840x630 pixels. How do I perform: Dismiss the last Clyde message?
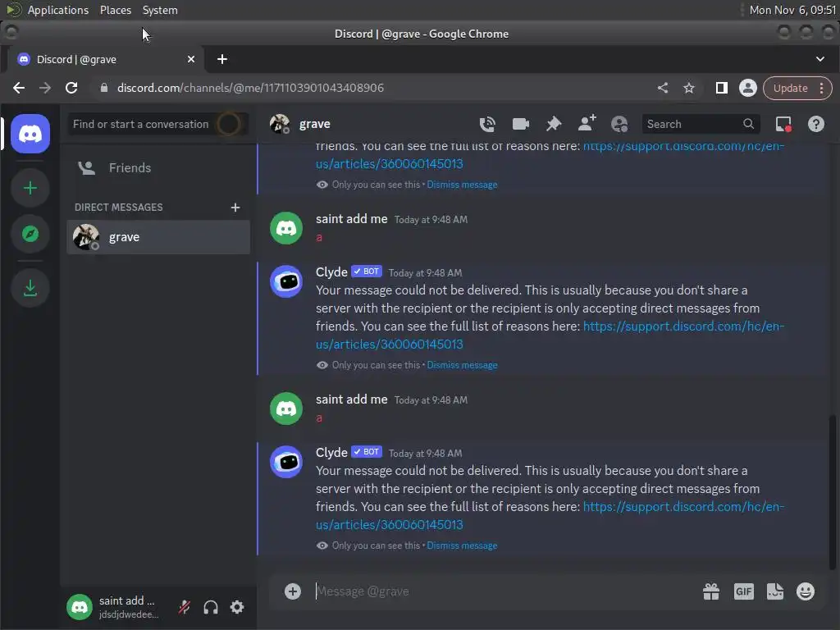pyautogui.click(x=462, y=546)
